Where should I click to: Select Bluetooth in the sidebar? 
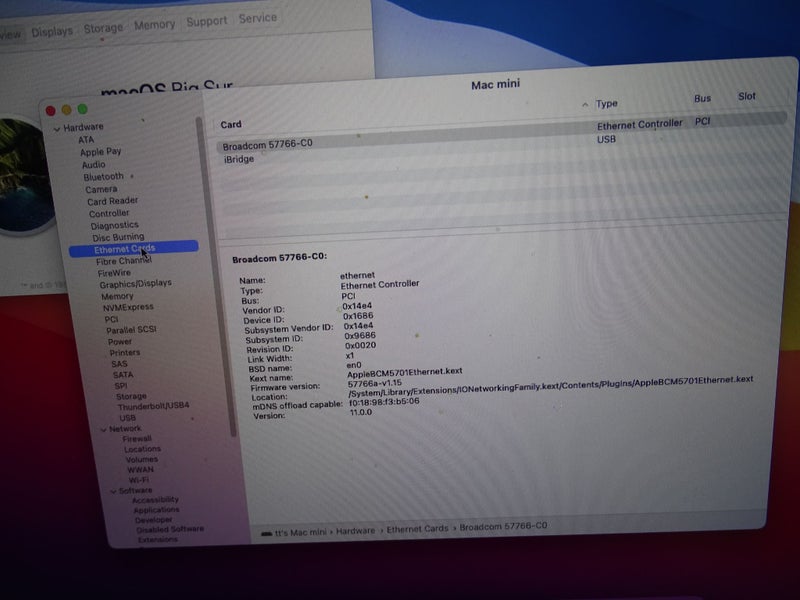(x=104, y=177)
